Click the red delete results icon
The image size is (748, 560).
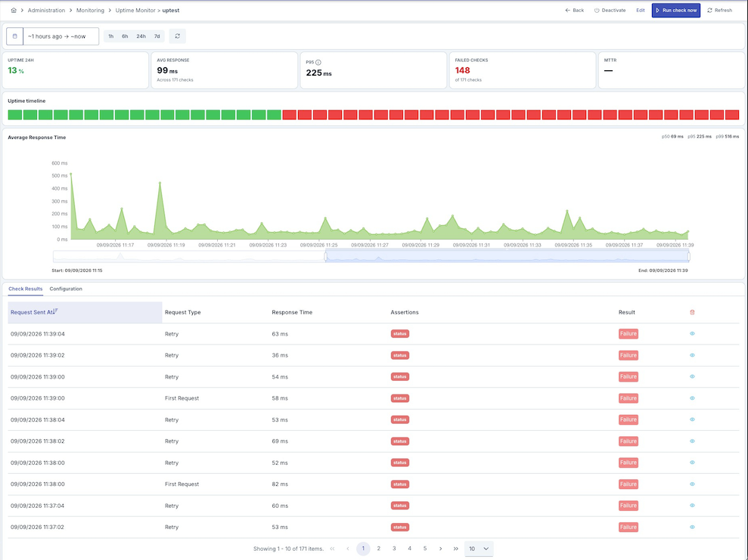coord(692,312)
